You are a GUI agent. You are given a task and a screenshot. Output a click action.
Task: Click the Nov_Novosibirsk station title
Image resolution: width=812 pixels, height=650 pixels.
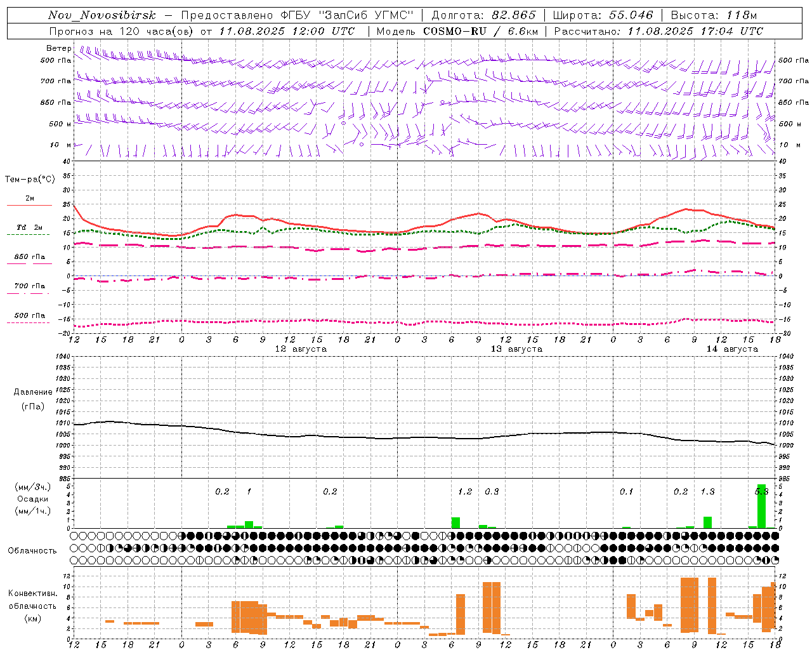click(101, 15)
